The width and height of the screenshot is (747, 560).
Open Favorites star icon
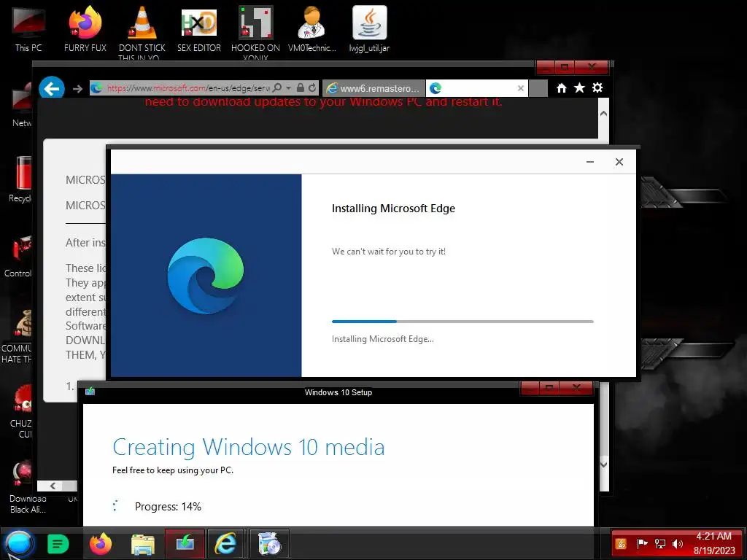pos(579,87)
